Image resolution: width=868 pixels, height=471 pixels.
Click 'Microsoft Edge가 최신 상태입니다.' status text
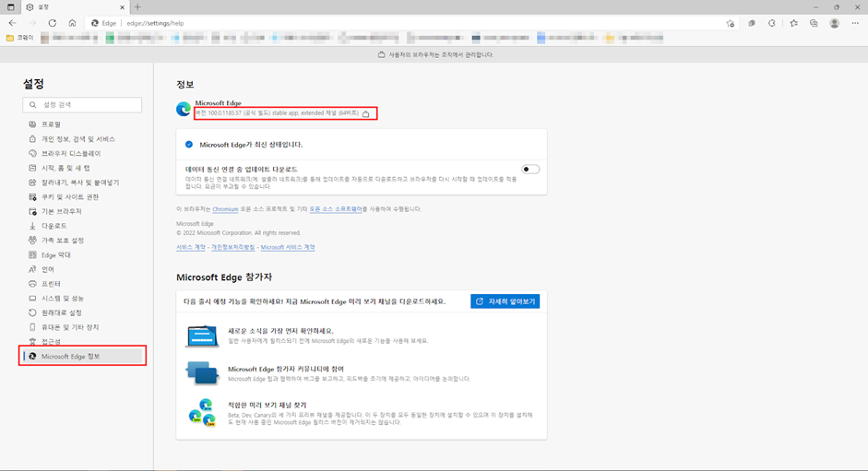pyautogui.click(x=251, y=145)
